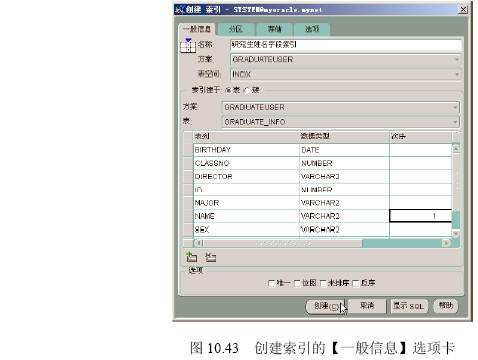Enable the 唯一 checkbox
This screenshot has width=478, height=360.
[271, 283]
